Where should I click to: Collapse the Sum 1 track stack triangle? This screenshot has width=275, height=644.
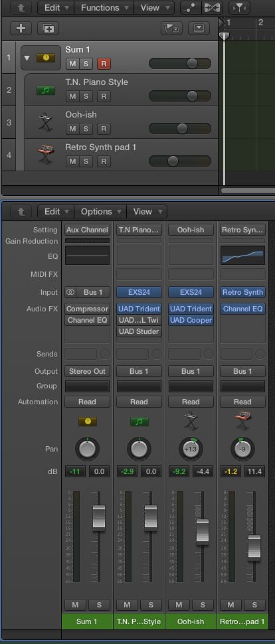click(27, 58)
